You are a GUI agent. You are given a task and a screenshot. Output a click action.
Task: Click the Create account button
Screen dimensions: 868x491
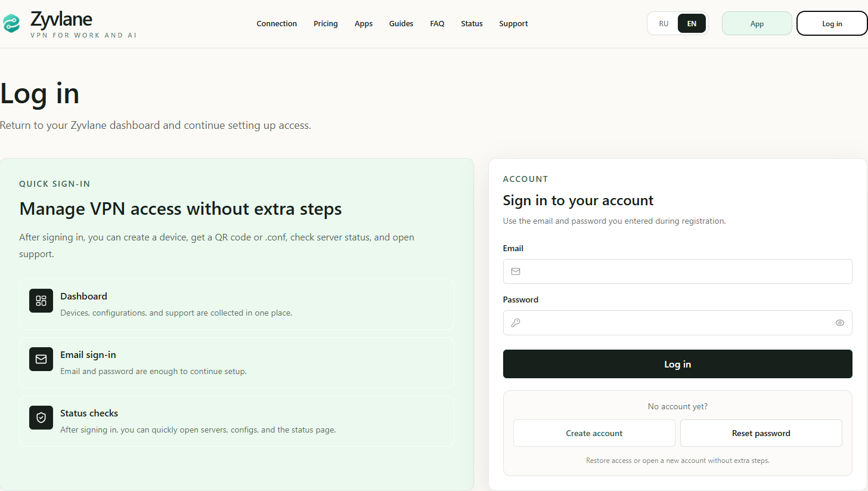click(594, 433)
